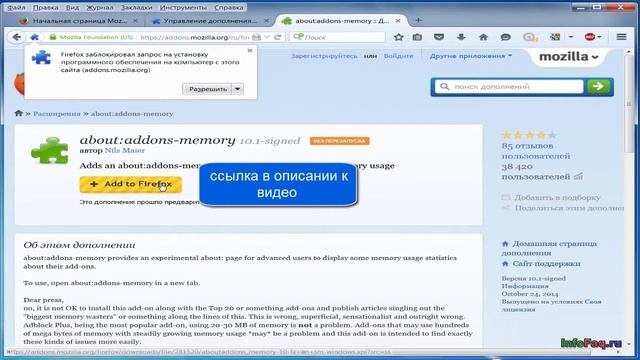
Task: Click Добавить в подборку
Action: coord(557,198)
